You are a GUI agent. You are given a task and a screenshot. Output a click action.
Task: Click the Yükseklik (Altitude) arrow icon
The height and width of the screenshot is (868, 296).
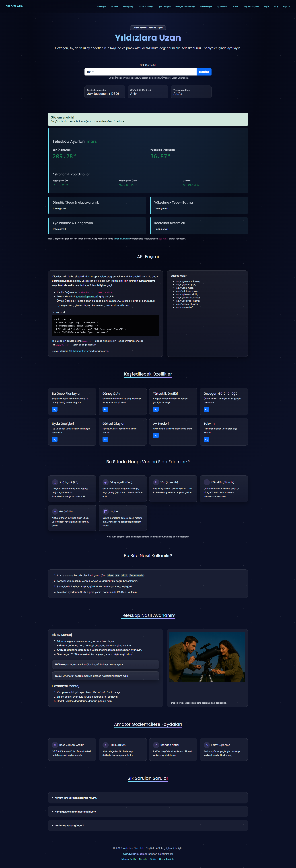pos(207,482)
